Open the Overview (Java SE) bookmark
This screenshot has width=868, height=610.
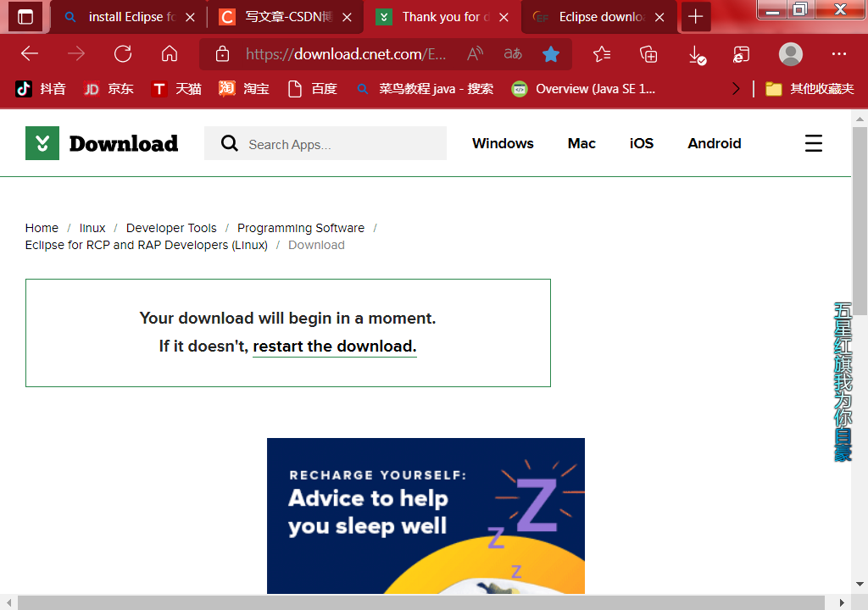click(583, 89)
